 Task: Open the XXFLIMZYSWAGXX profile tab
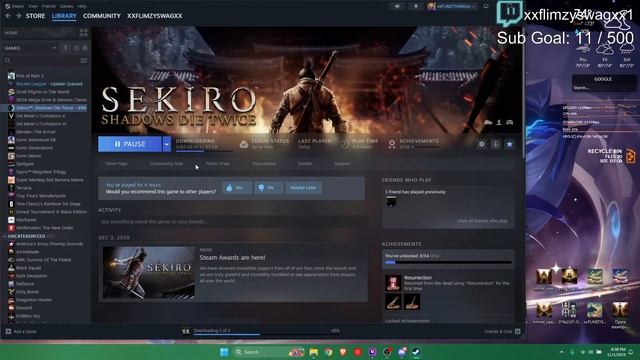(155, 16)
